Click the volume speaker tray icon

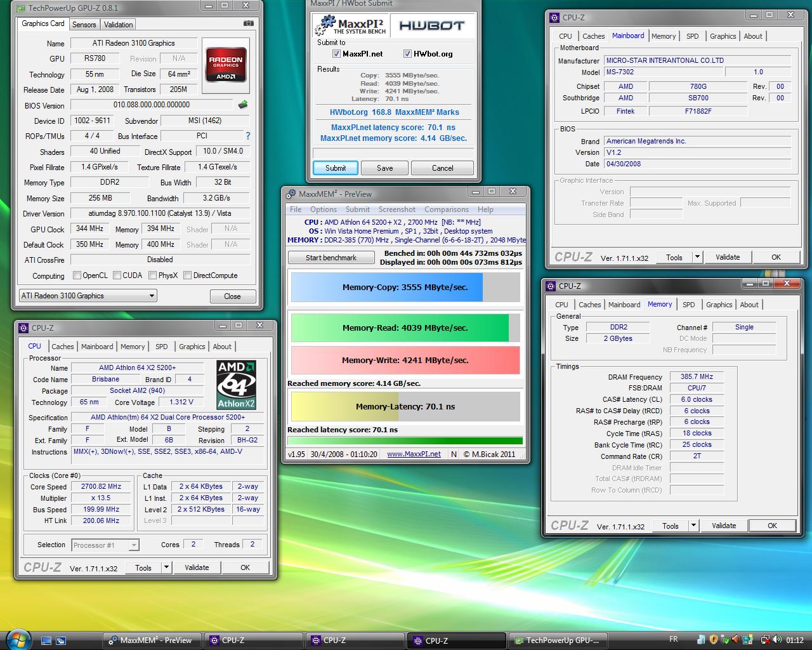[777, 639]
